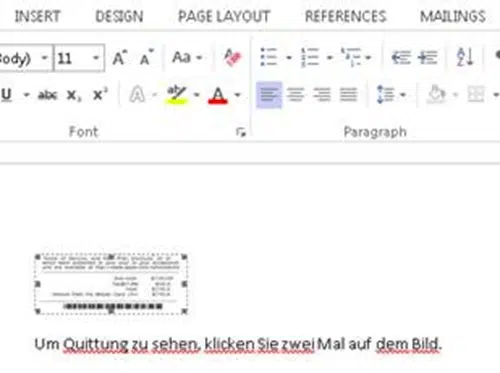Increase the paragraph indent
Image resolution: width=500 pixels, height=373 pixels.
click(427, 57)
